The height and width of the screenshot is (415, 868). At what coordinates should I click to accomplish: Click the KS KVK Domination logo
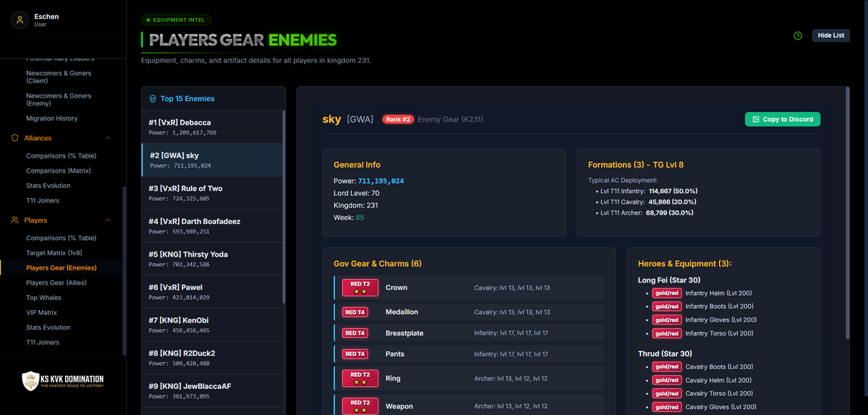pyautogui.click(x=63, y=381)
